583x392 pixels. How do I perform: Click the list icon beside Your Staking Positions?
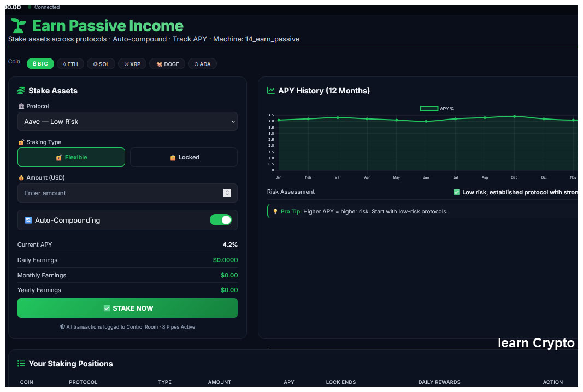click(21, 364)
